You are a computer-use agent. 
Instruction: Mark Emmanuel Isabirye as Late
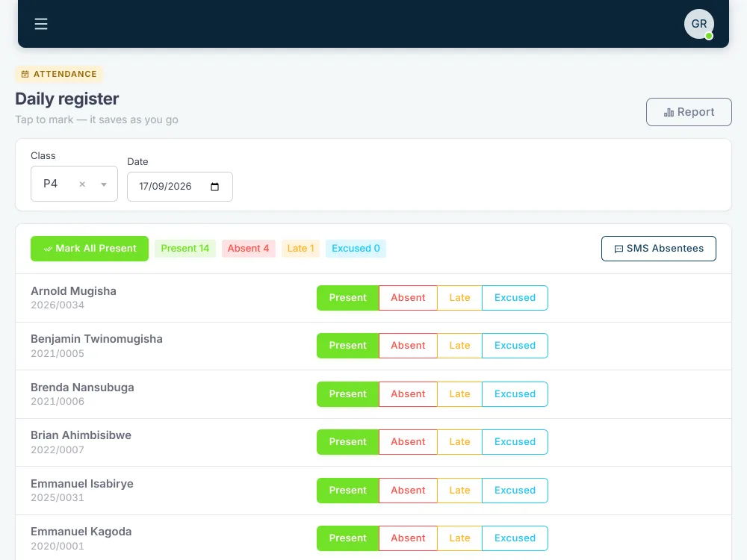point(459,491)
